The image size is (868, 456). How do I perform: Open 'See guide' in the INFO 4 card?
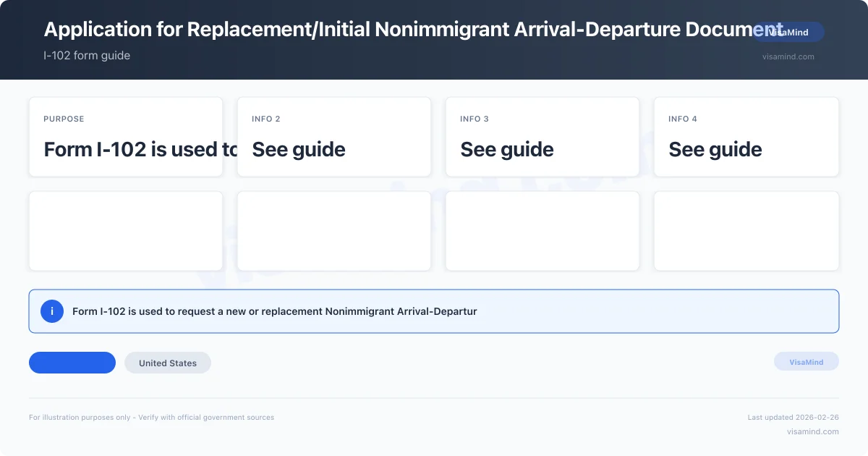[x=715, y=149]
